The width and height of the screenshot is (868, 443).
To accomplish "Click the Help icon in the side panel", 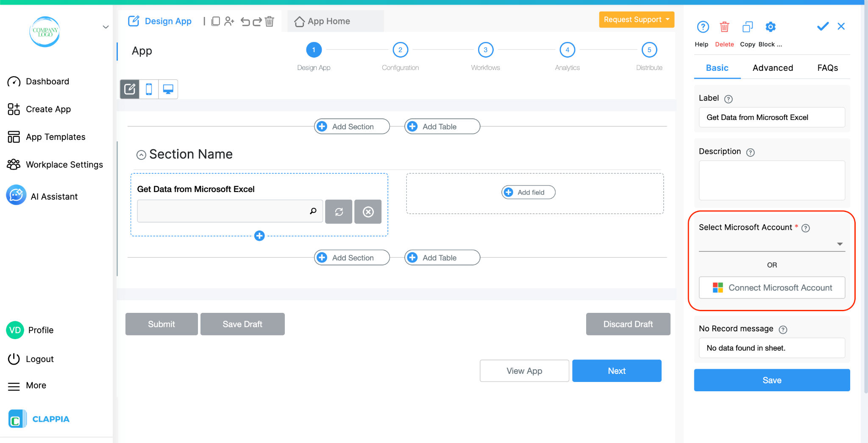I will click(703, 27).
